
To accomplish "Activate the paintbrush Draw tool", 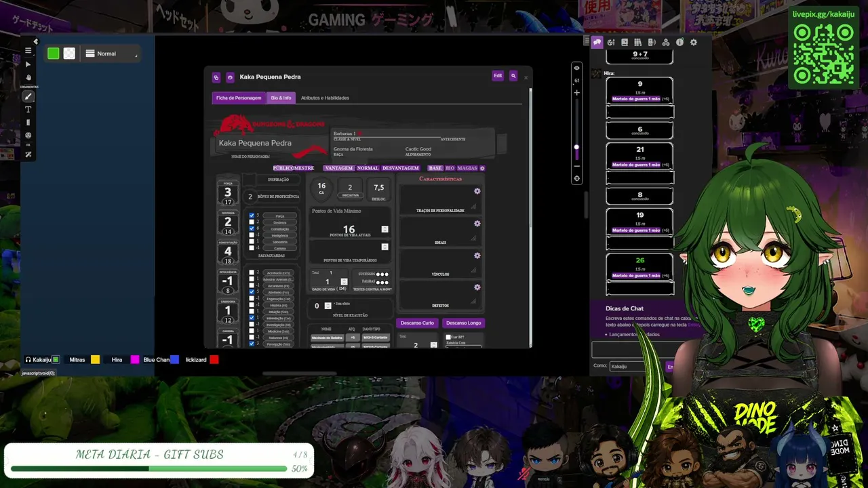I will (x=28, y=97).
